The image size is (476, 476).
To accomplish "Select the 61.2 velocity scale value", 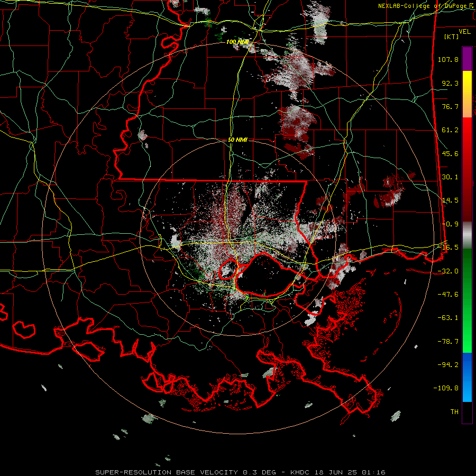I will (450, 130).
